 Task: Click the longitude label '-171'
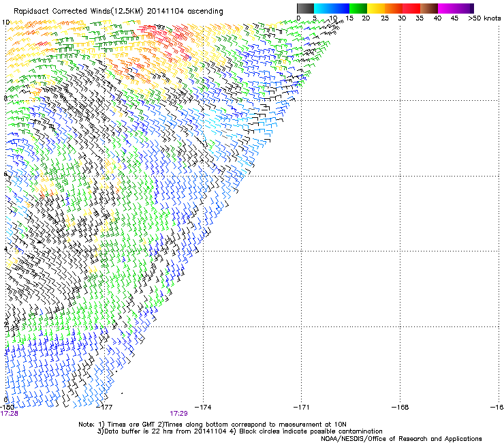tap(301, 408)
